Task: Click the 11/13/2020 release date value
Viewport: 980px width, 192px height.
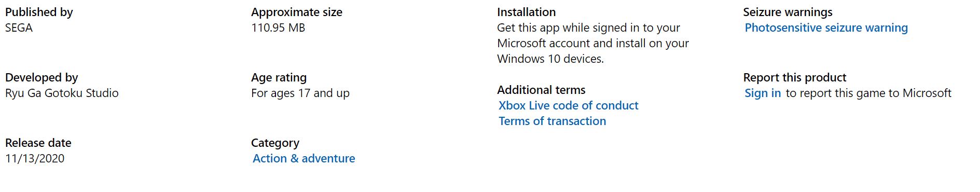Action: tap(35, 159)
